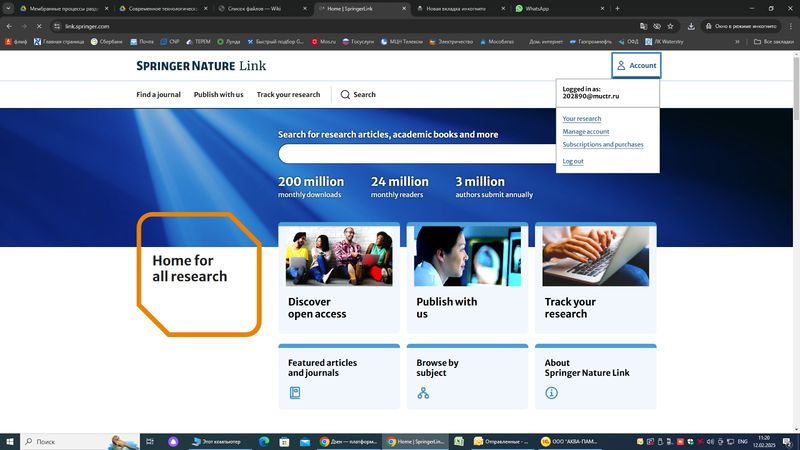Open a new browser tab with plus button
The width and height of the screenshot is (800, 450).
pos(617,8)
